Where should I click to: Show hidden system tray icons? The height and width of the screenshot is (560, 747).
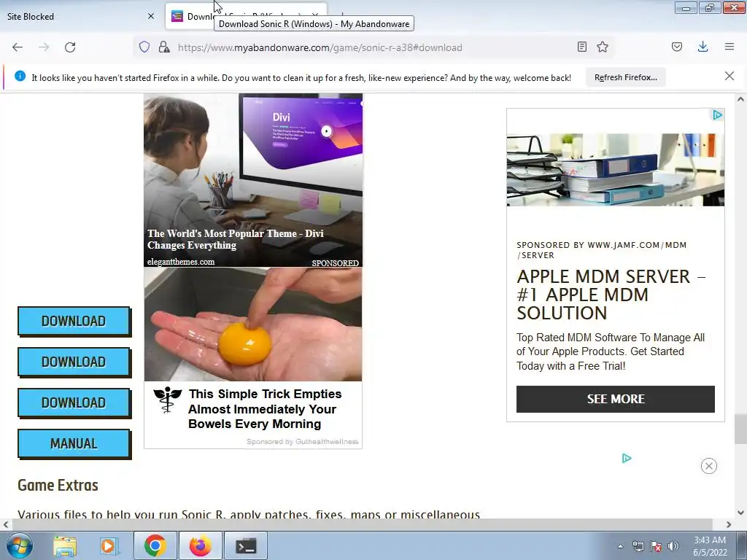[x=620, y=546]
